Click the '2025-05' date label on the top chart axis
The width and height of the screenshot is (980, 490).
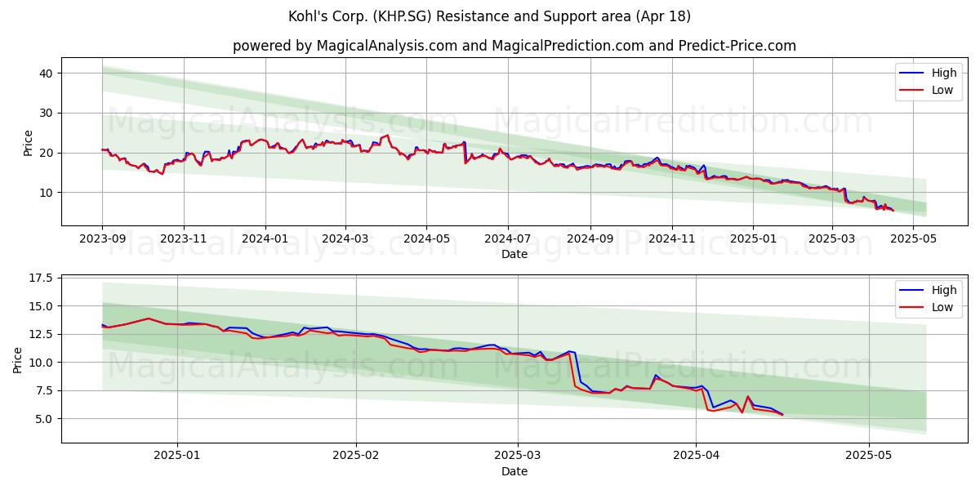[913, 240]
